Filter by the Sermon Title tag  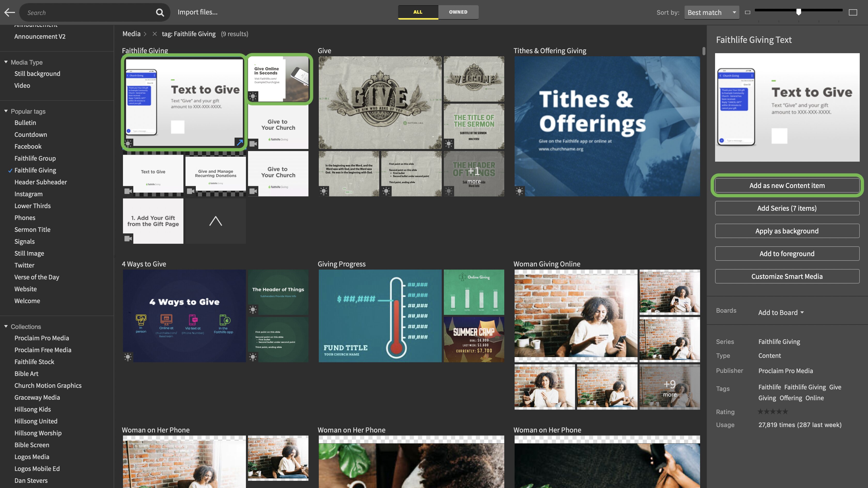click(x=32, y=229)
